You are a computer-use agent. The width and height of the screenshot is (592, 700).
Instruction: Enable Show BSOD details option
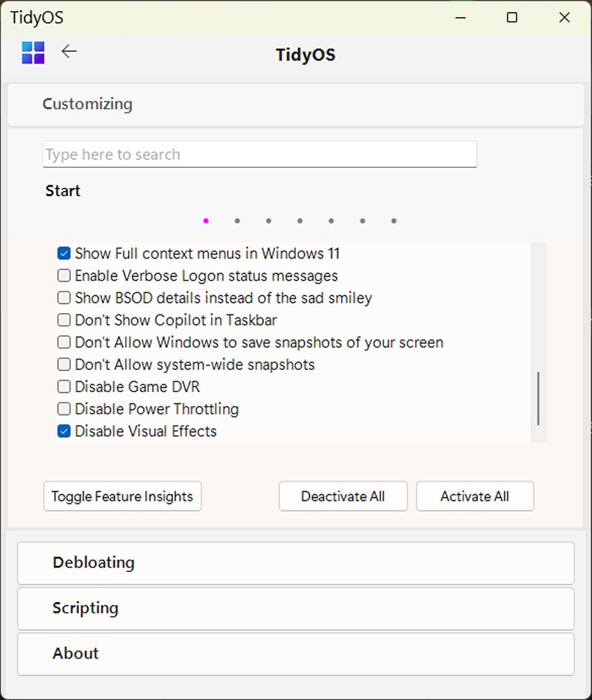[x=64, y=298]
